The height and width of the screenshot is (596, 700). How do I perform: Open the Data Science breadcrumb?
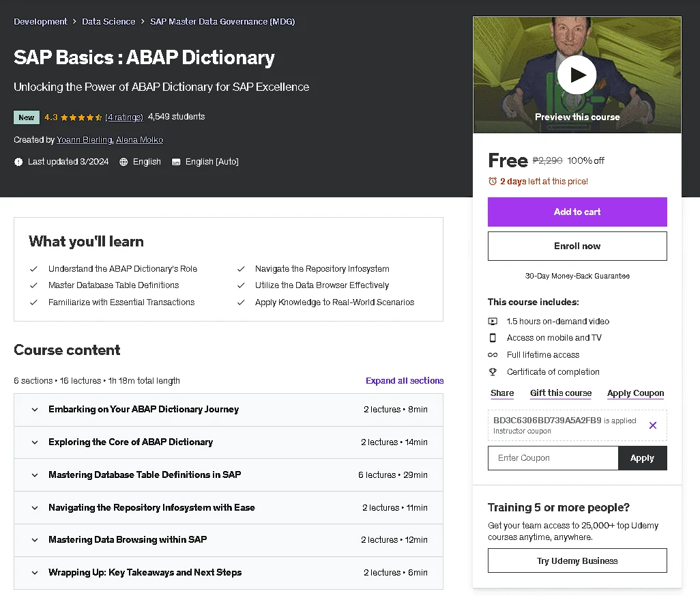[108, 21]
